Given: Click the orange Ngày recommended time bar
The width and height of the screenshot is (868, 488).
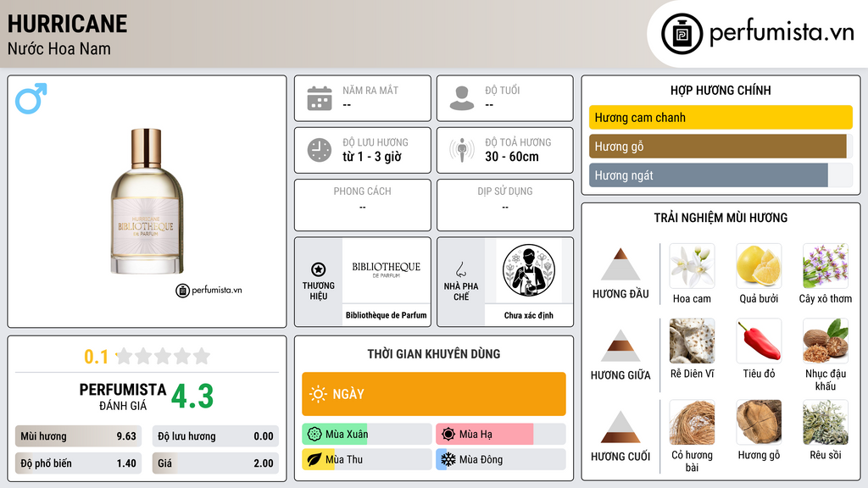Looking at the screenshot, I should click(434, 394).
